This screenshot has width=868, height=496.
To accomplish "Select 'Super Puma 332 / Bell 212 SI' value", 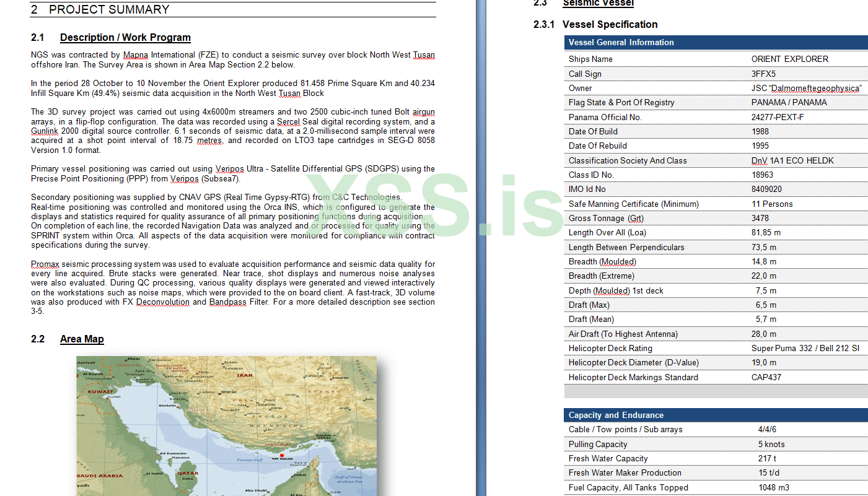I will pos(805,348).
